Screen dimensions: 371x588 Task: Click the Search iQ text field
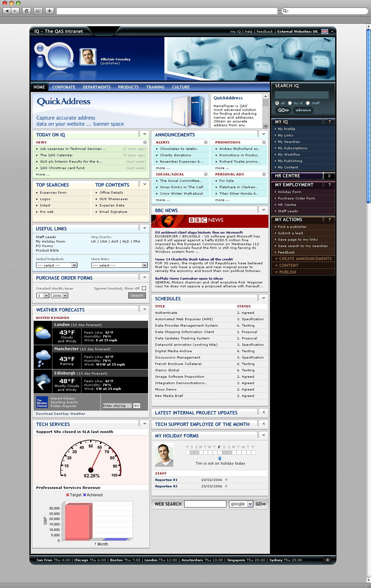301,95
